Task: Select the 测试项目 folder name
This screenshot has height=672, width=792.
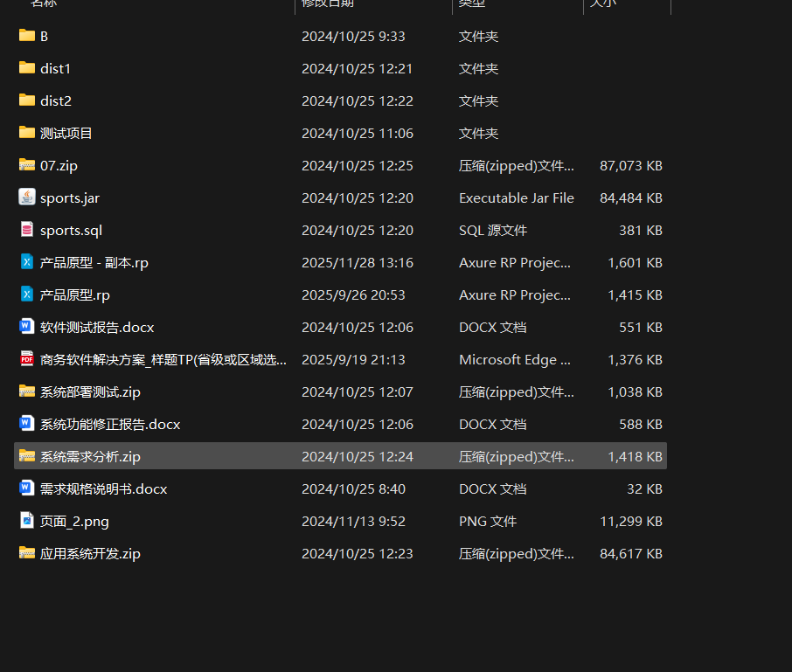Action: pyautogui.click(x=66, y=133)
